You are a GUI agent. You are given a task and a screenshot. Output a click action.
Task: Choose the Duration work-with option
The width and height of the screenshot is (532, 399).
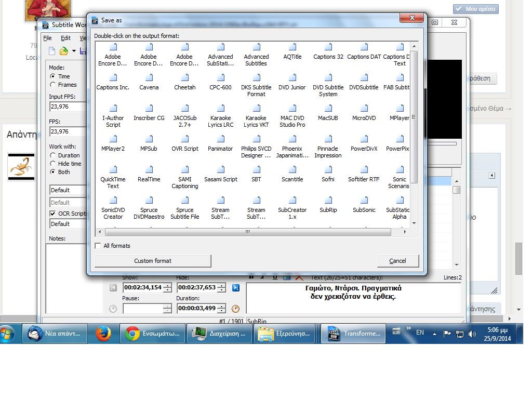[52, 155]
